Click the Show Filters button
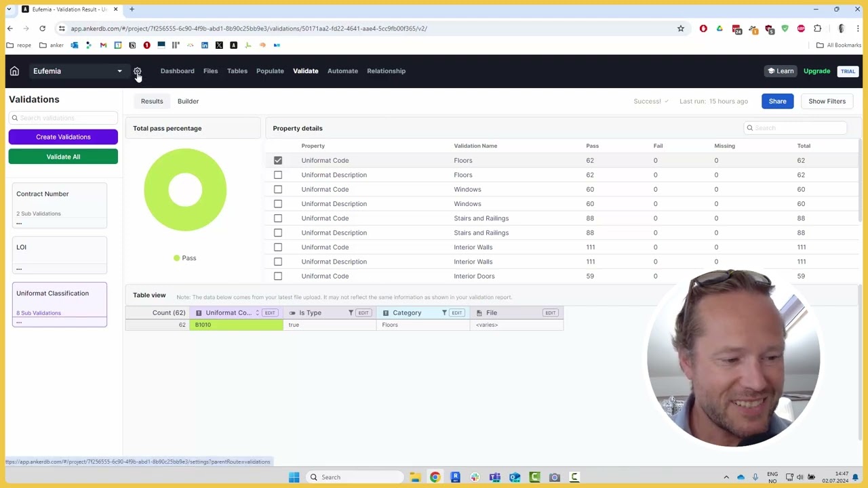 [x=827, y=102]
